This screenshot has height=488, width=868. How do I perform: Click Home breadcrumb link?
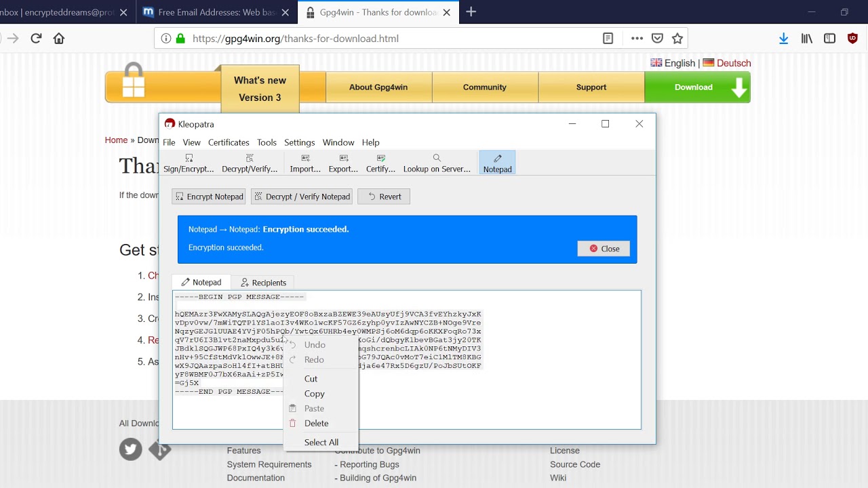pos(116,140)
